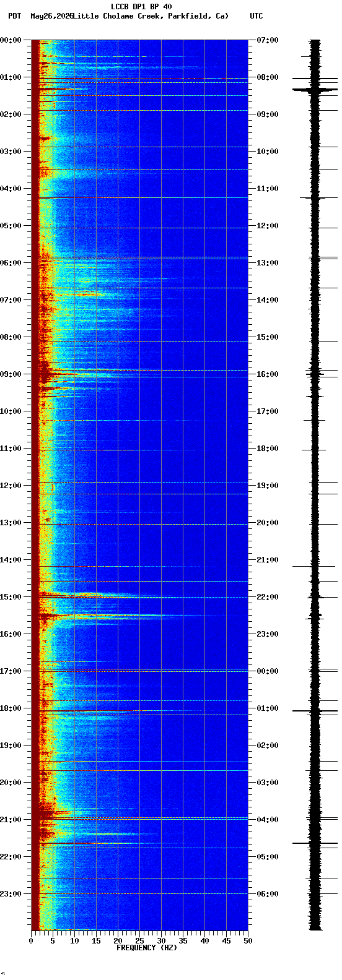
Task: Click 13:00 on the UTC time axis
Action: pos(268,263)
